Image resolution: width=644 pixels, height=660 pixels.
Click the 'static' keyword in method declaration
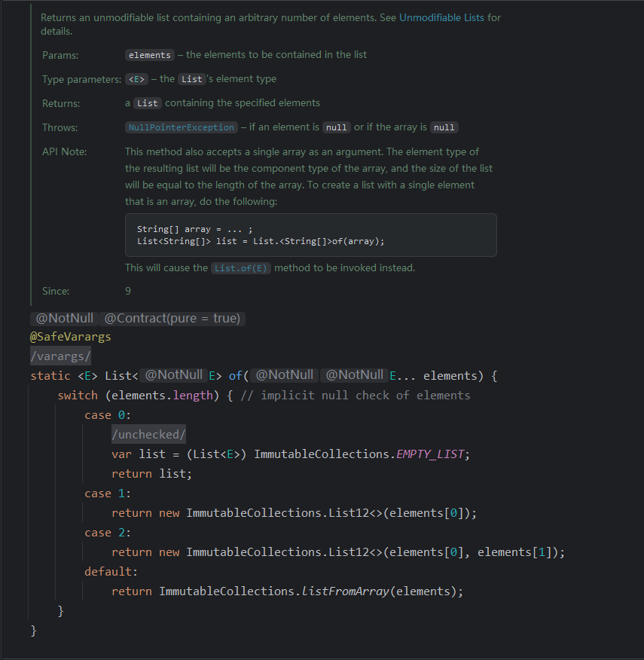click(50, 375)
